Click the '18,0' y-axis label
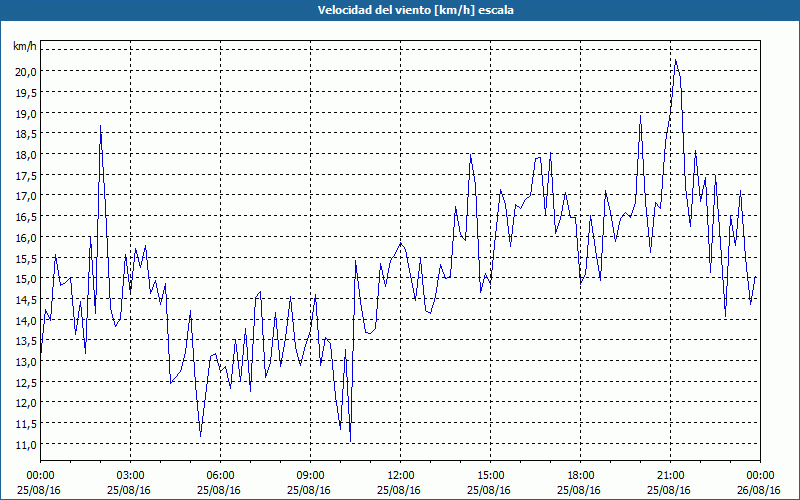 [x=26, y=155]
